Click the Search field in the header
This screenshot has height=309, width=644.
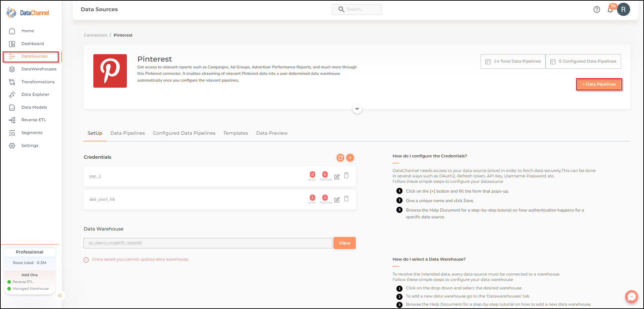click(357, 9)
